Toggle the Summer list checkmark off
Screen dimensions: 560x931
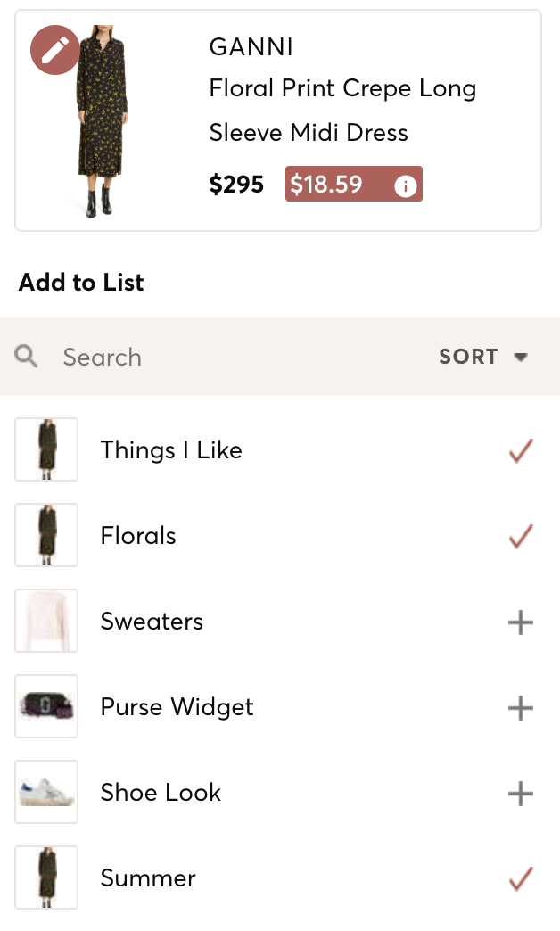(x=520, y=878)
